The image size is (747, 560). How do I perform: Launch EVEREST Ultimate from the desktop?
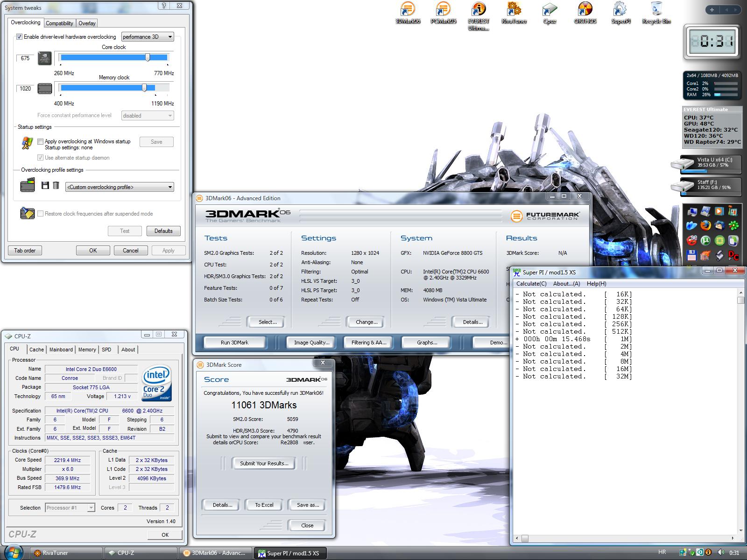click(x=479, y=16)
